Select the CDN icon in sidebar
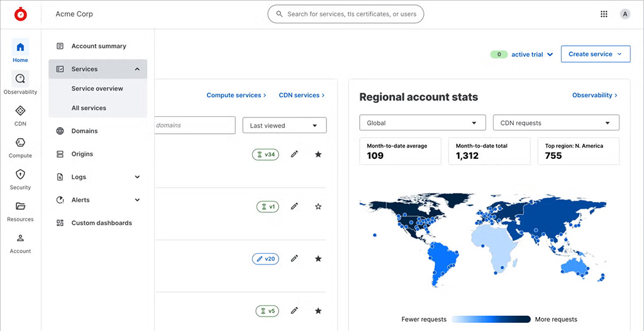The image size is (644, 331). pyautogui.click(x=20, y=111)
